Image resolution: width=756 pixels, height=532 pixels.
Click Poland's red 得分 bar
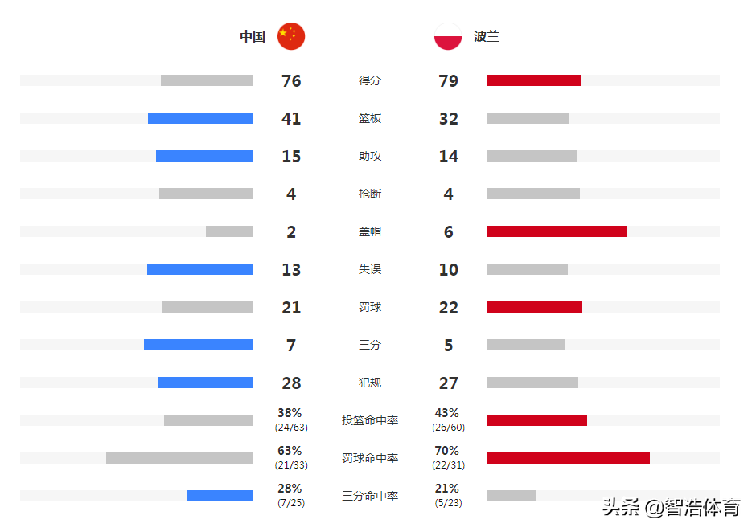(x=534, y=80)
